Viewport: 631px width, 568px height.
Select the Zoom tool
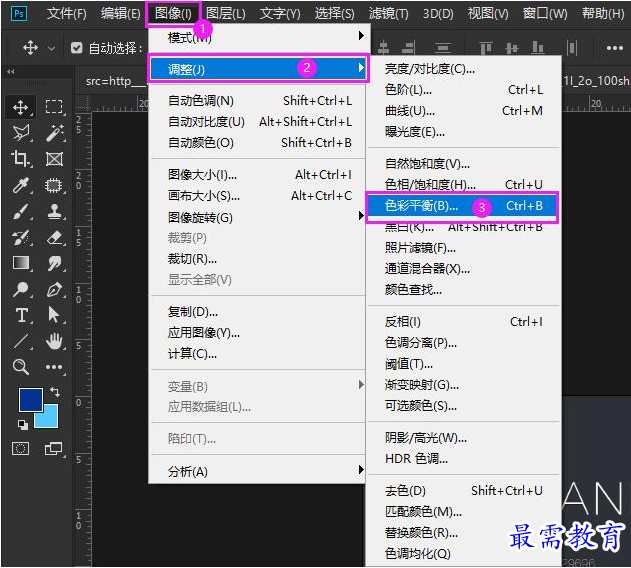click(x=21, y=367)
